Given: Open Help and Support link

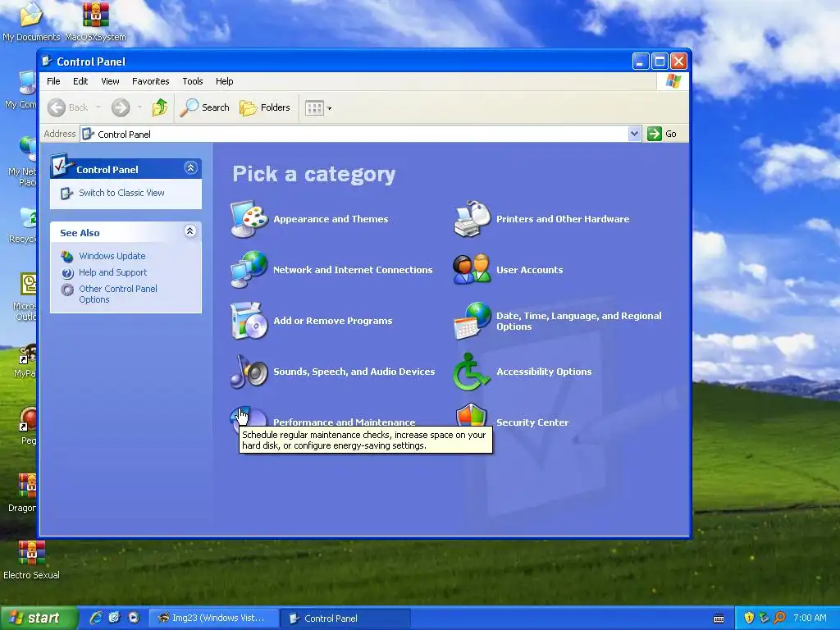Looking at the screenshot, I should click(112, 272).
